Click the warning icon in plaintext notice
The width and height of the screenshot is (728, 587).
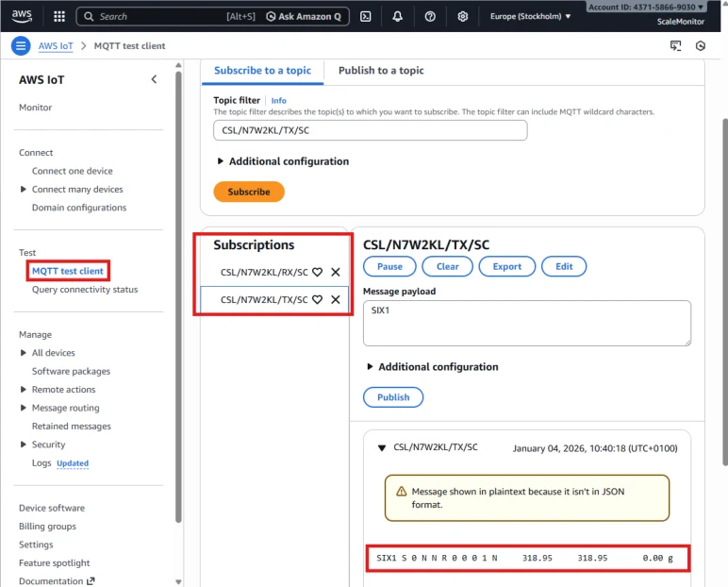coord(401,492)
